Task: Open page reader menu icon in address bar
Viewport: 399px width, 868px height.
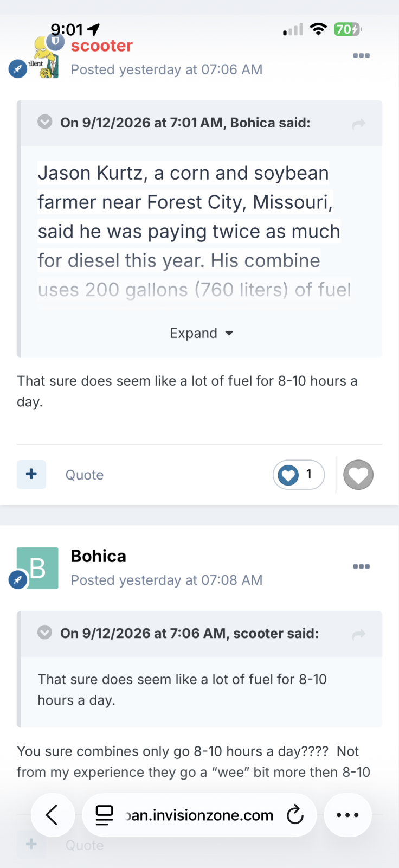Action: [104, 815]
